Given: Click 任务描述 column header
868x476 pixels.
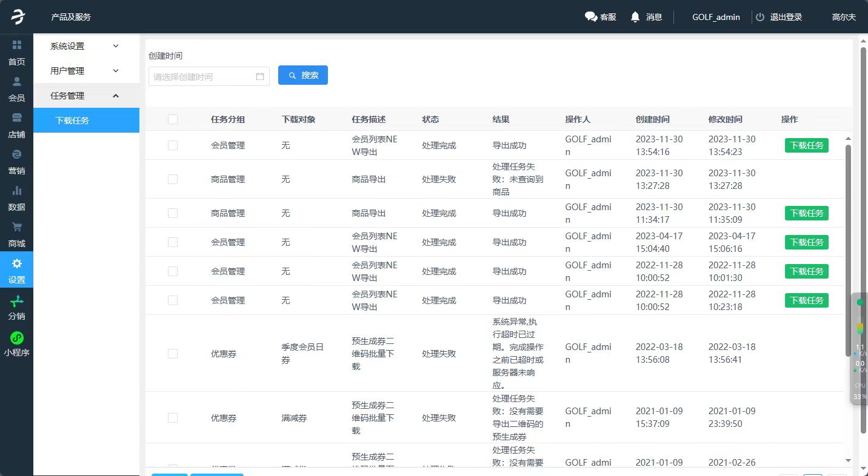Looking at the screenshot, I should tap(369, 119).
